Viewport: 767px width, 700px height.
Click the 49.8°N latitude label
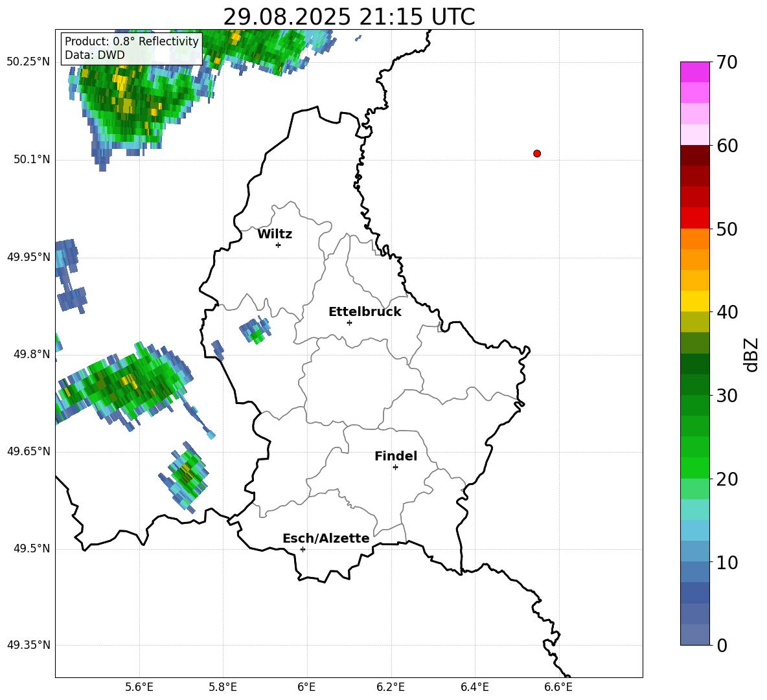(x=32, y=354)
